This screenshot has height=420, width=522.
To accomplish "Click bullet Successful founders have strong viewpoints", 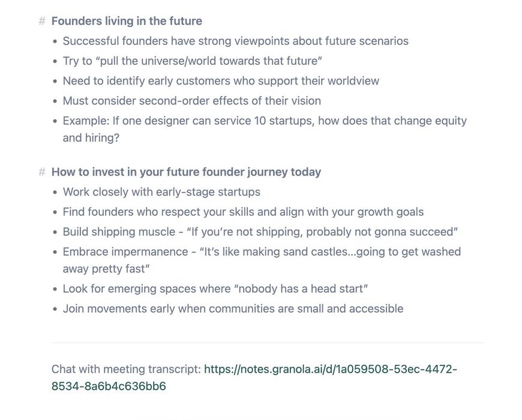I will (235, 41).
